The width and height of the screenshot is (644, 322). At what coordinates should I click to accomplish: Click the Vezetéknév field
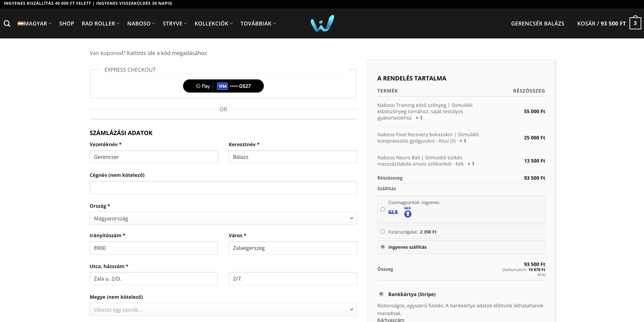154,157
